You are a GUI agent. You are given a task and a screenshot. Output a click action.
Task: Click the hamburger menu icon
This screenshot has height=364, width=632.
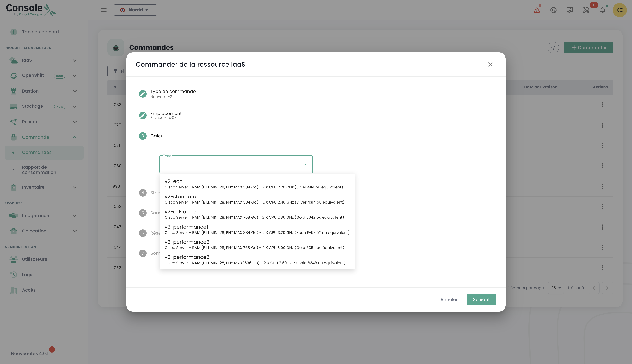point(104,10)
